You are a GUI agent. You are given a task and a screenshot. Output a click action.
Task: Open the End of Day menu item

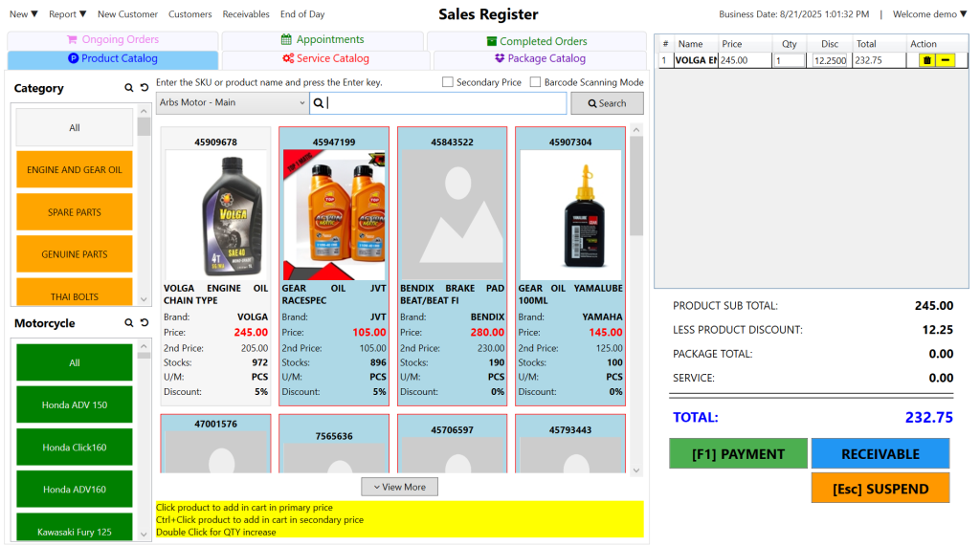click(x=302, y=13)
